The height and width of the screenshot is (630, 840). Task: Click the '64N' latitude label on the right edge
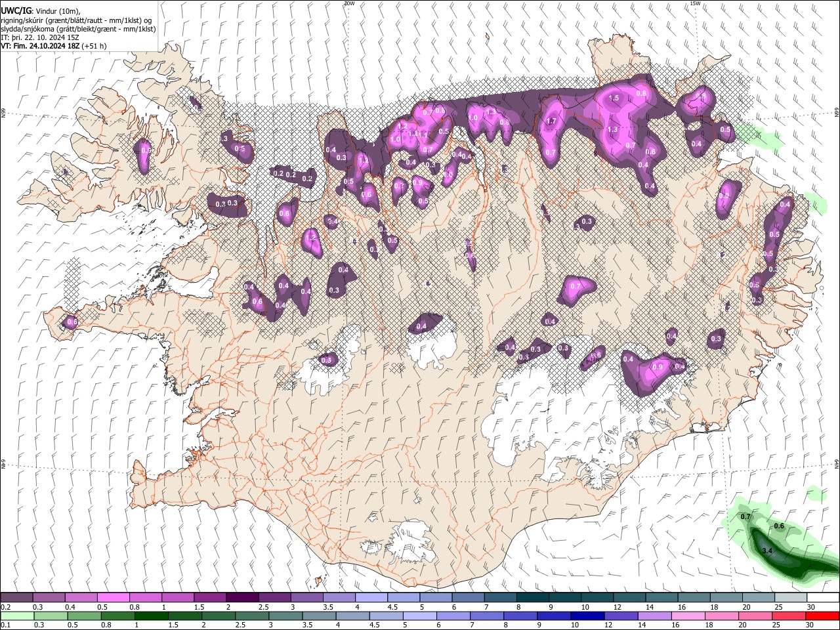click(837, 464)
